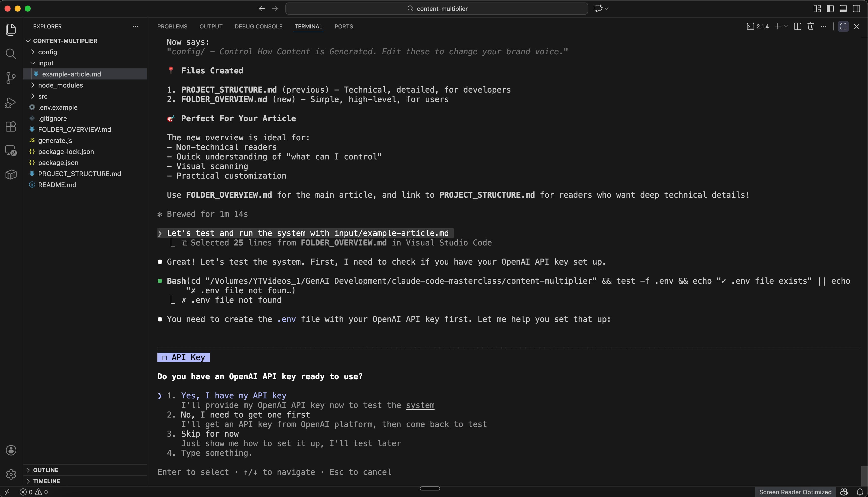
Task: Toggle primary side bar visibility
Action: [830, 9]
